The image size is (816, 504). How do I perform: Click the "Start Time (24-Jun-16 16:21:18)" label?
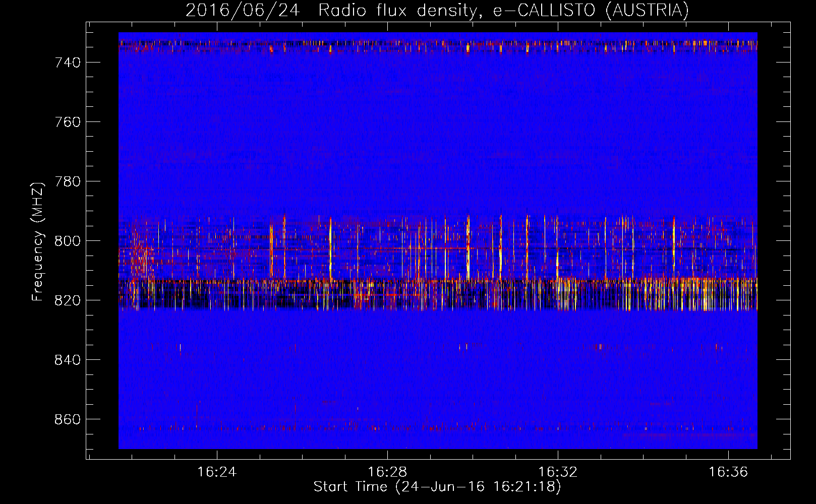click(437, 487)
